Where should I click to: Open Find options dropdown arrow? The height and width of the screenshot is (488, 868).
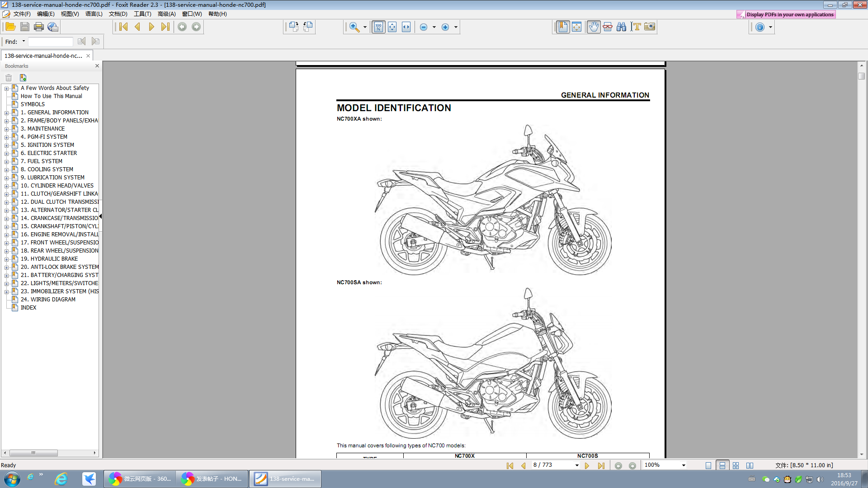pos(24,42)
